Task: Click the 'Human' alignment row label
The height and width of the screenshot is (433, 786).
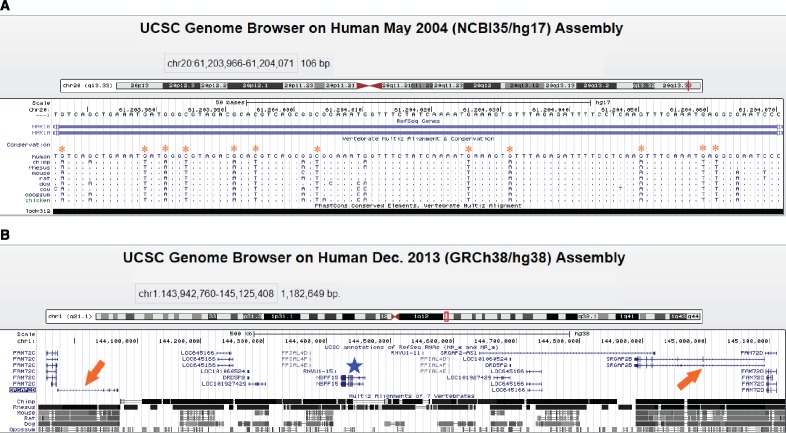Action: (41, 157)
